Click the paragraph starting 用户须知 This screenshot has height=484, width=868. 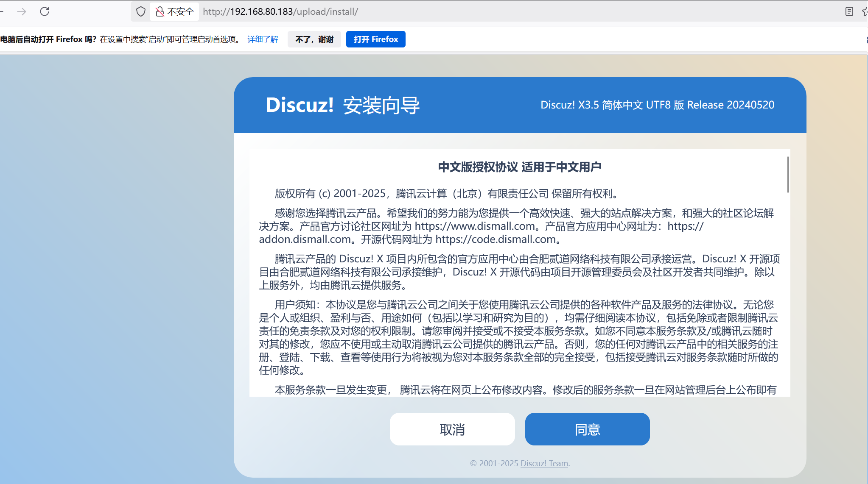(x=519, y=337)
